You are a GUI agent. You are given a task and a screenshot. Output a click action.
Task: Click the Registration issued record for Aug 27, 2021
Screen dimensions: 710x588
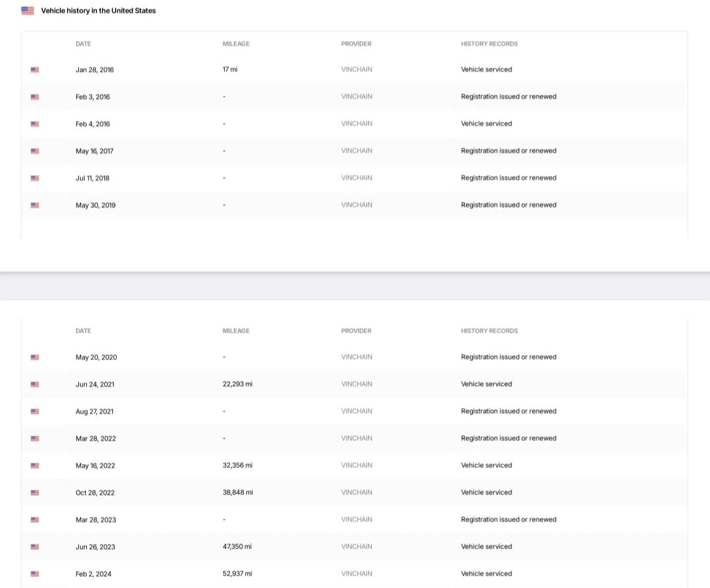[x=508, y=411]
